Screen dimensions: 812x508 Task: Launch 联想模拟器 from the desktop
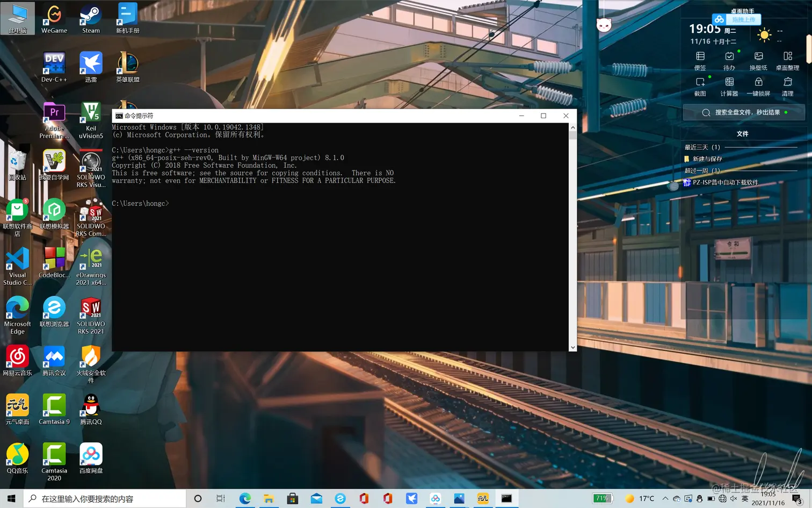(x=54, y=214)
